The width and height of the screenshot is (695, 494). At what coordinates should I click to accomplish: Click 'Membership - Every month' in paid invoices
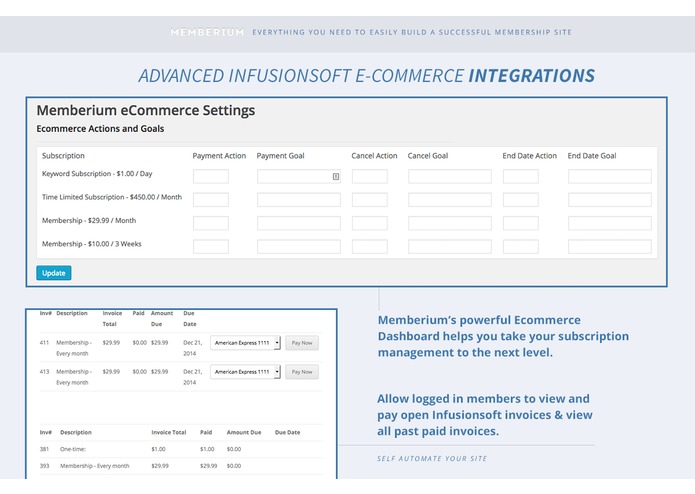tap(95, 466)
